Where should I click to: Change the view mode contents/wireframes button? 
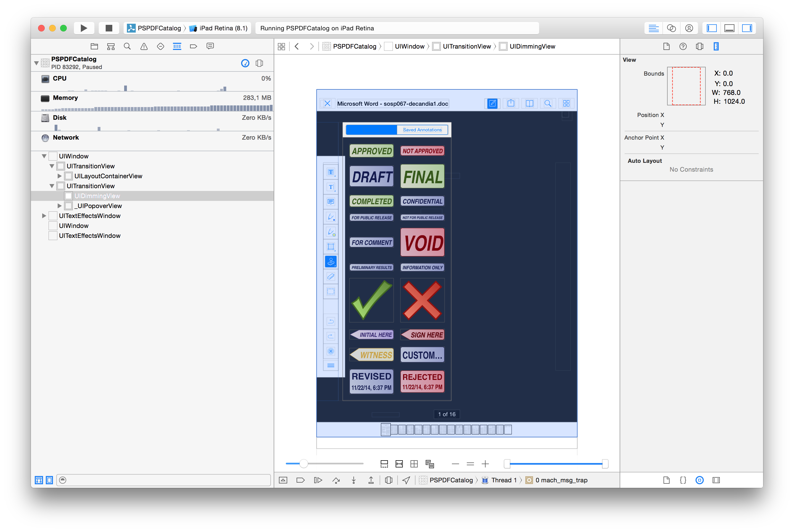click(x=430, y=464)
